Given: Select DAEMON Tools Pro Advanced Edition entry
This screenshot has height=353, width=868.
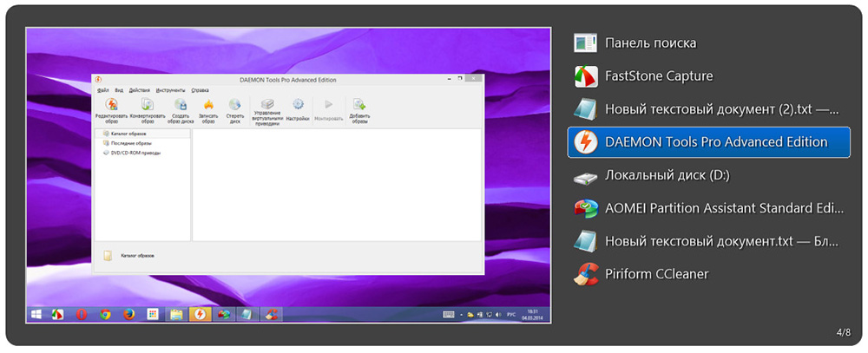Looking at the screenshot, I should point(708,142).
